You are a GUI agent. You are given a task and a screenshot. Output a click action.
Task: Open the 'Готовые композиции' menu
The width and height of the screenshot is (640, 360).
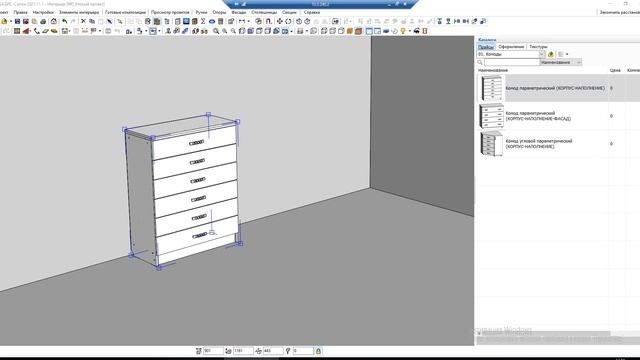point(125,12)
